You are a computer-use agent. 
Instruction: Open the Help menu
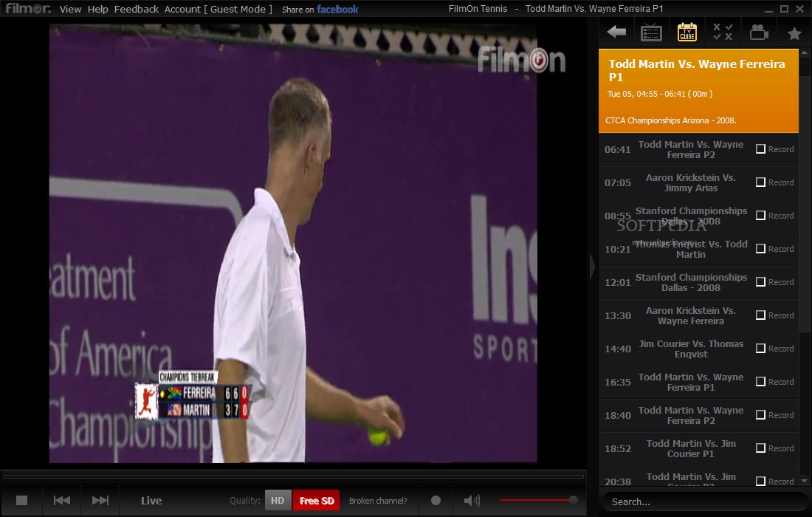[x=97, y=9]
